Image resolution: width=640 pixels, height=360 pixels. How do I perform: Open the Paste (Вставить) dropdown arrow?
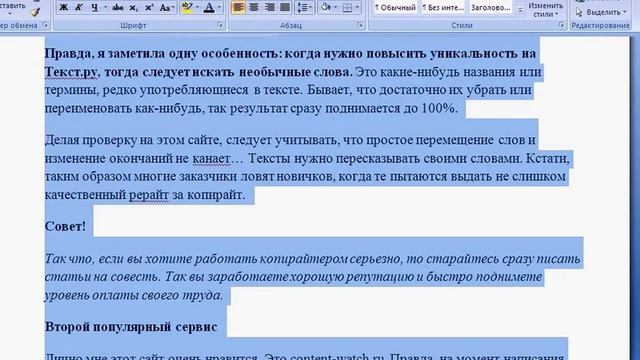click(10, 13)
